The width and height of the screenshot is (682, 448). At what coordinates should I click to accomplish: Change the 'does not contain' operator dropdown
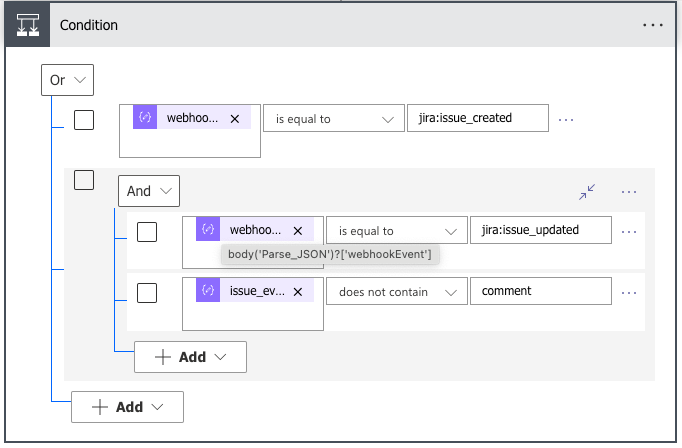[397, 292]
